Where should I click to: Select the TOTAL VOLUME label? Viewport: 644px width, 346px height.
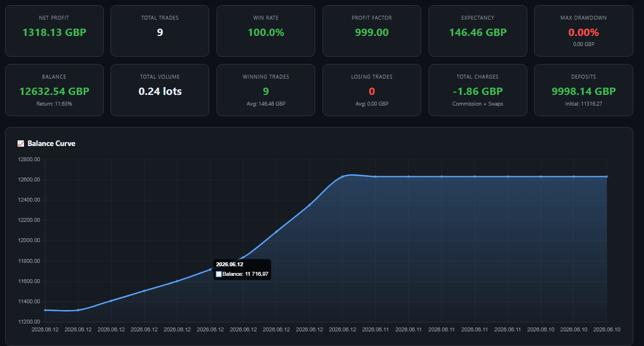160,76
